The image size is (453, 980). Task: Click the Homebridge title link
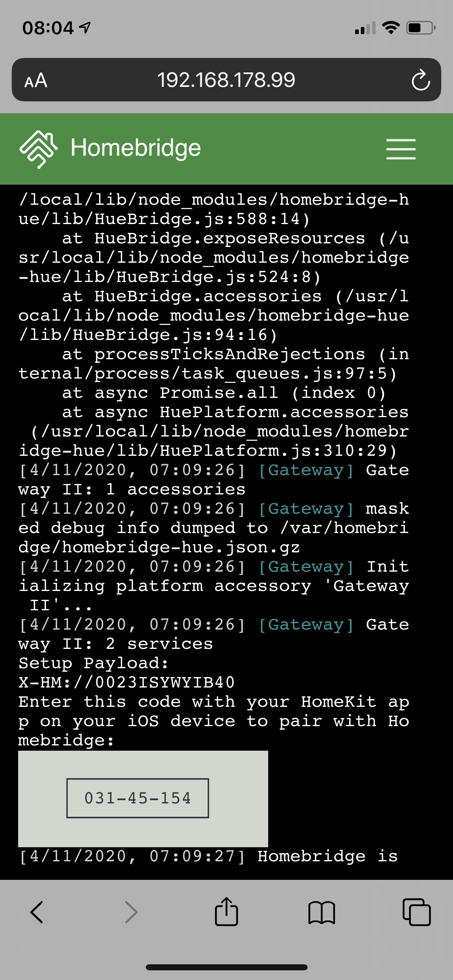136,148
